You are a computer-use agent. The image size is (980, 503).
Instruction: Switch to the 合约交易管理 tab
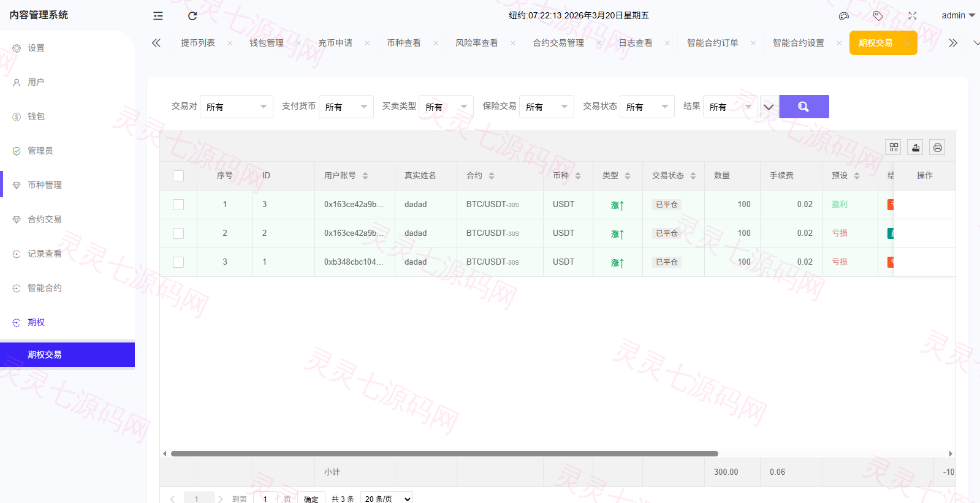click(x=558, y=43)
